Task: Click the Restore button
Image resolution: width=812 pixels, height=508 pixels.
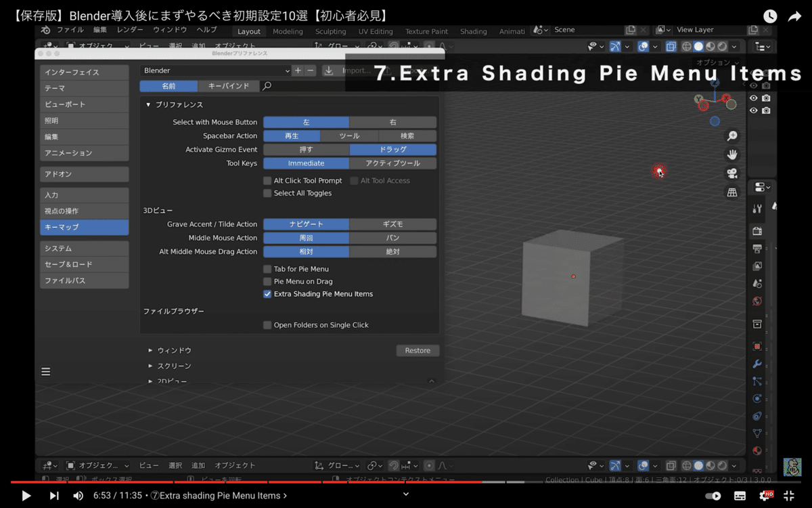Action: [x=418, y=350]
